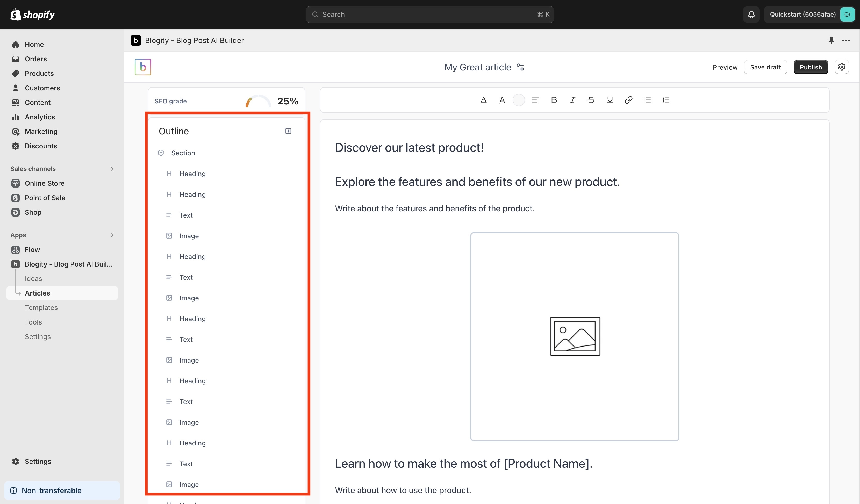Create a bulleted list
This screenshot has width=860, height=504.
click(647, 100)
